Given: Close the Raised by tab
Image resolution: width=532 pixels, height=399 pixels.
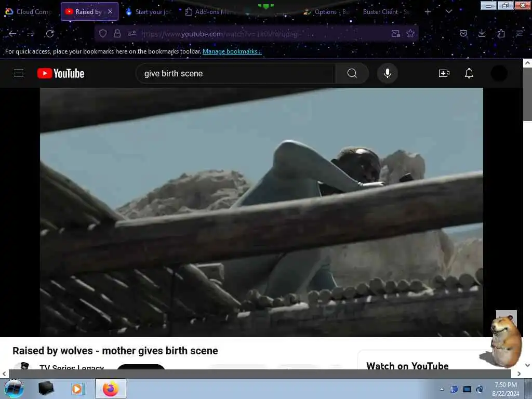Looking at the screenshot, I should click(110, 11).
